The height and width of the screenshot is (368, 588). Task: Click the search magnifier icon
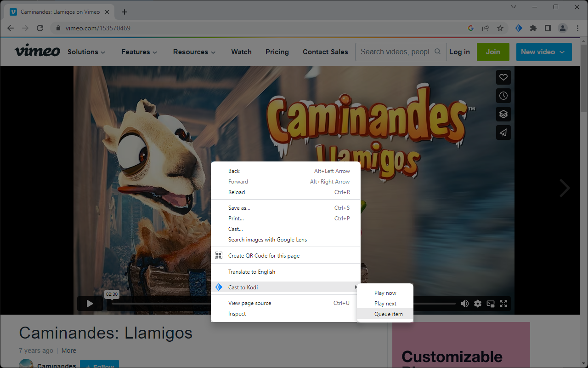(438, 52)
